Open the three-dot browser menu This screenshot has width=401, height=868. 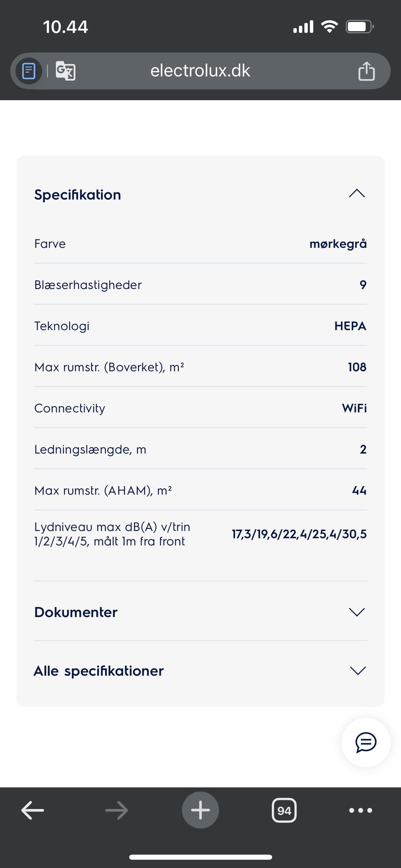click(360, 810)
